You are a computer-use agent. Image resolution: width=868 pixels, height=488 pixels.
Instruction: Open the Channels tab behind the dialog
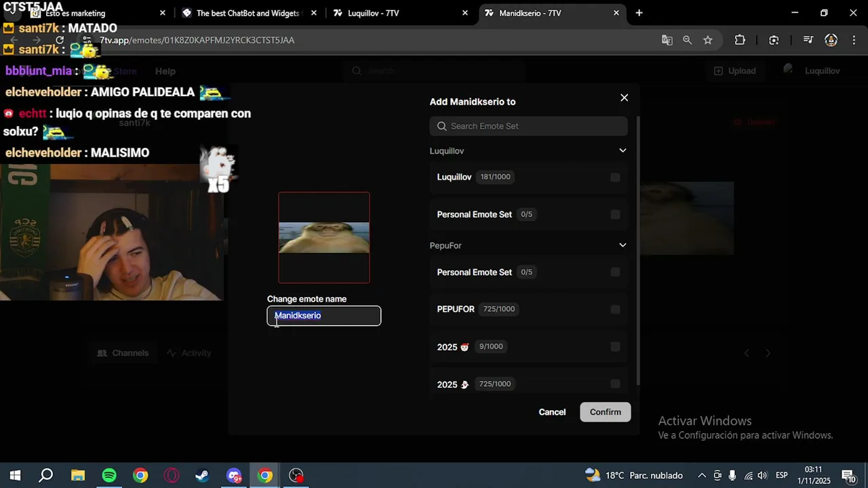pyautogui.click(x=123, y=353)
